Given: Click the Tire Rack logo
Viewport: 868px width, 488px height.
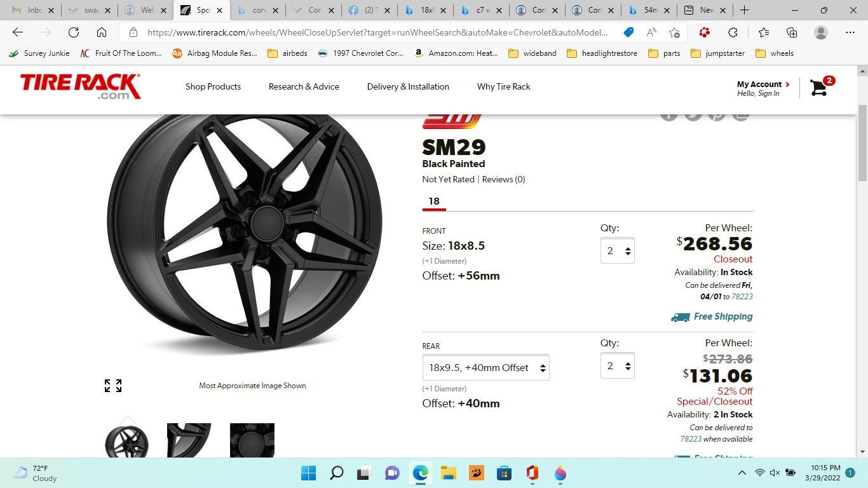Looking at the screenshot, I should click(80, 86).
